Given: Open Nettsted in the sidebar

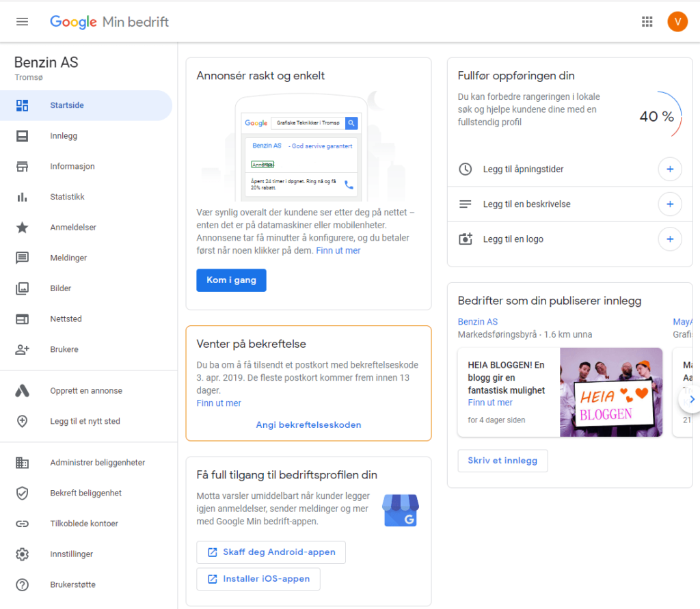Looking at the screenshot, I should click(x=66, y=319).
